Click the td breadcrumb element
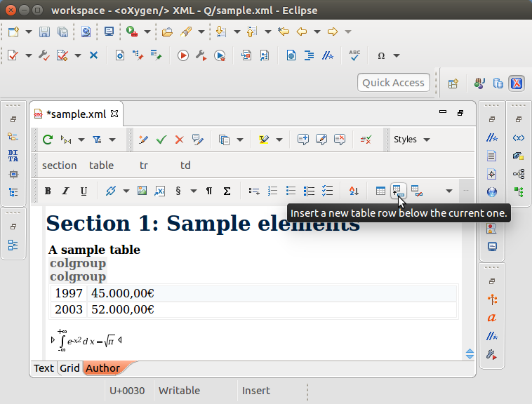532x404 pixels. 185,166
